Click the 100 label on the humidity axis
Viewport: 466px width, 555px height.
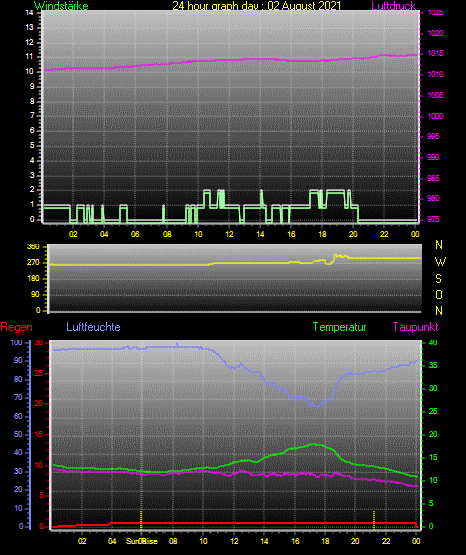[x=16, y=343]
